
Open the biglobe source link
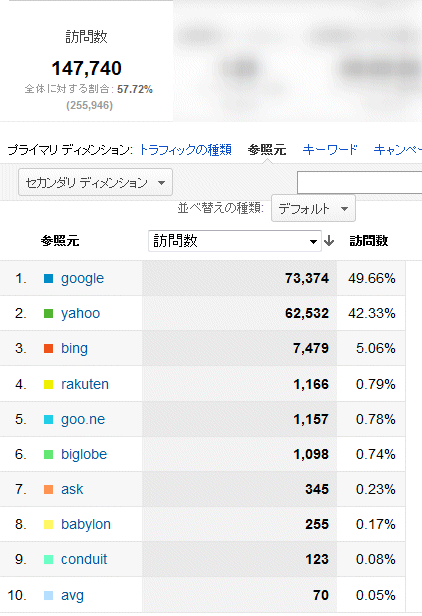tap(84, 454)
